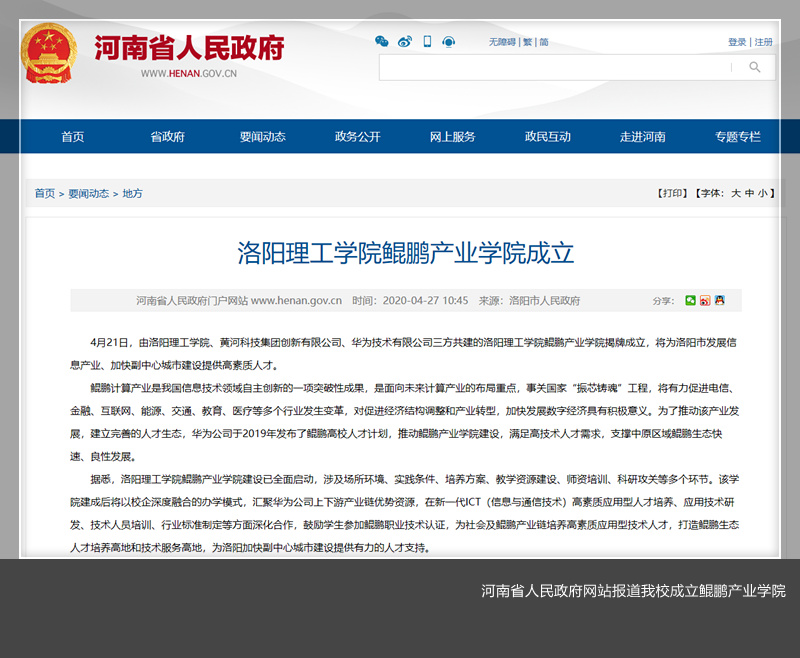This screenshot has width=800, height=658.
Task: Click the mobile phone icon in header
Action: click(427, 42)
